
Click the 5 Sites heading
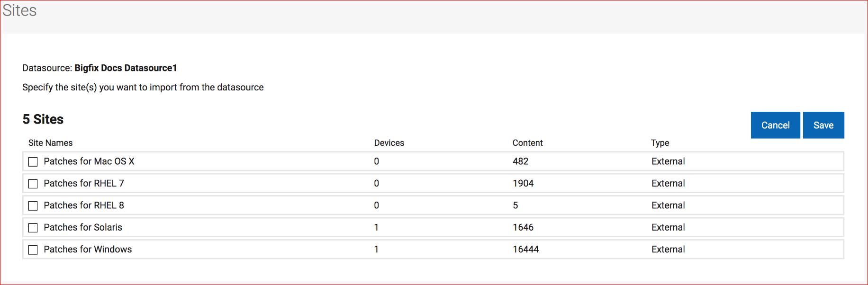click(43, 119)
